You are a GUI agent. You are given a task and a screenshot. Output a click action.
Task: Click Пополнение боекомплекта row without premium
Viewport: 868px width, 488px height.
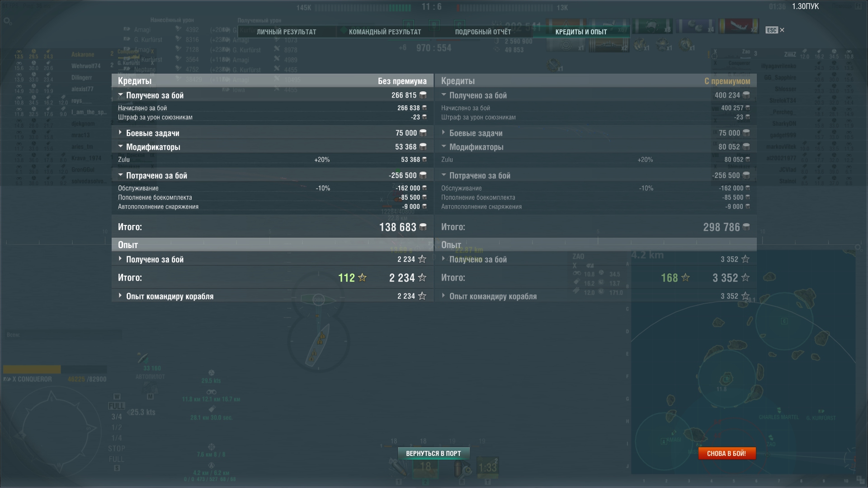coord(272,197)
